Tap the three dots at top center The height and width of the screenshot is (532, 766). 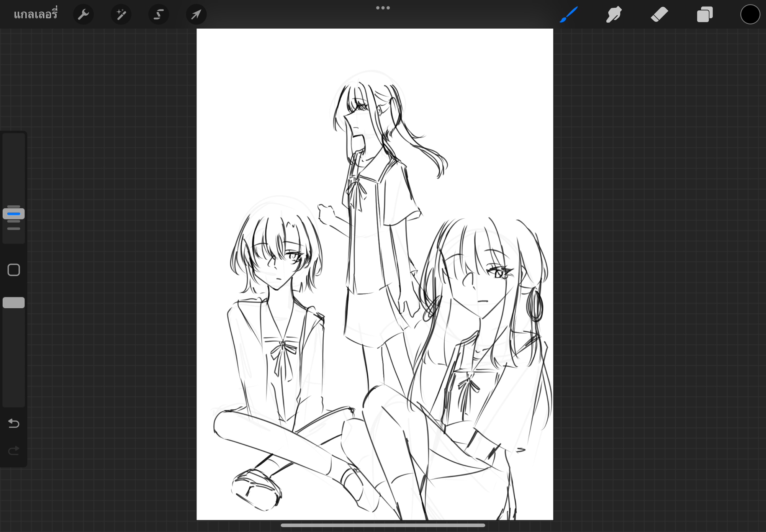point(383,8)
